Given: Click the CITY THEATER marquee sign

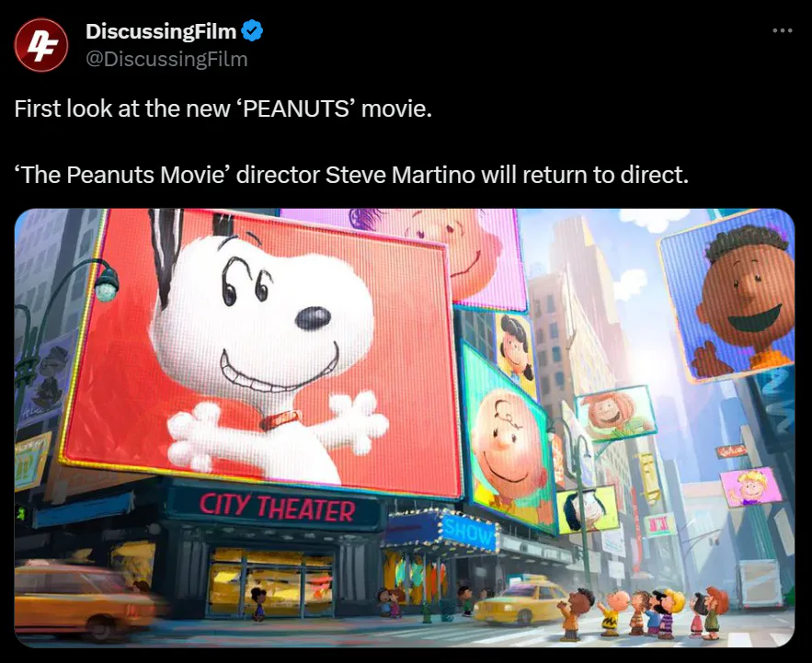Looking at the screenshot, I should point(277,508).
